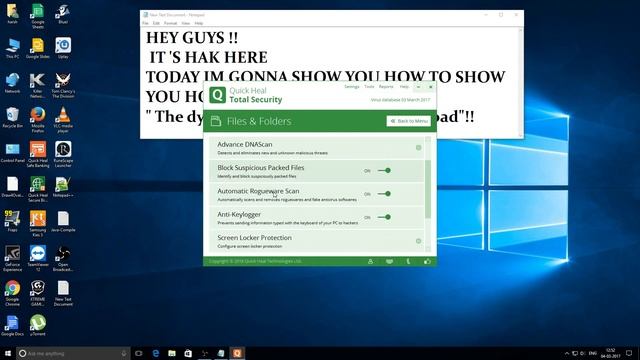Open Control Panel desktop icon

click(x=12, y=152)
